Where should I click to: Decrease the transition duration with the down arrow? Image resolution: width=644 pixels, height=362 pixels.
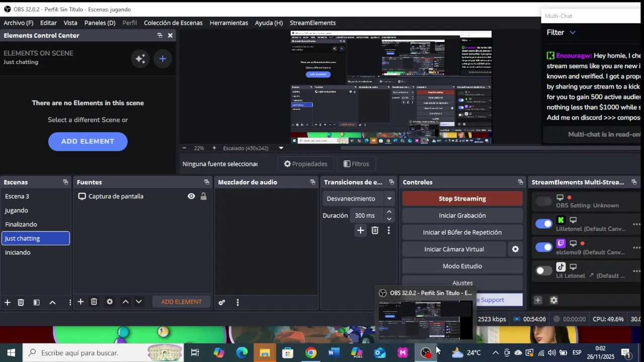point(389,219)
